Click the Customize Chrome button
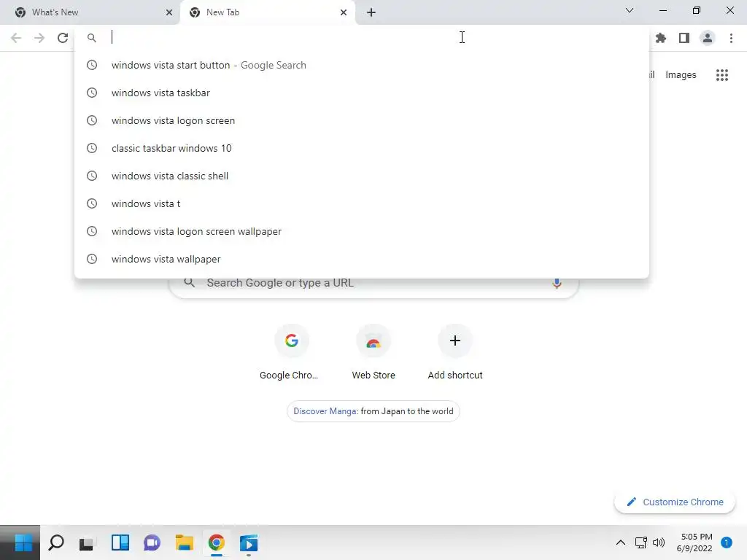The image size is (747, 560). pyautogui.click(x=675, y=502)
